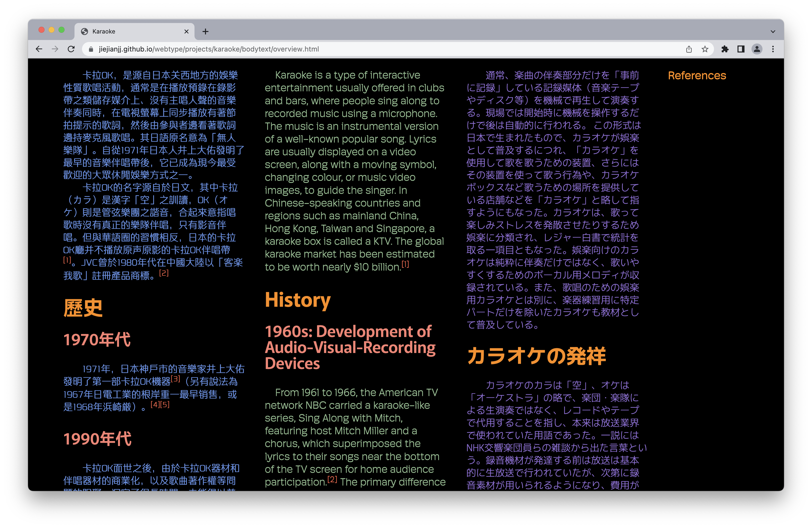The image size is (812, 528).
Task: Click the '1970年代' subheading
Action: coord(97,340)
